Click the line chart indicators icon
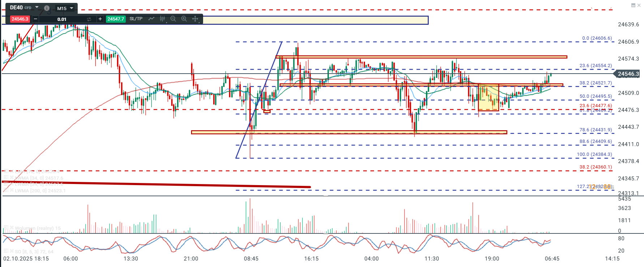The width and height of the screenshot is (644, 267). pyautogui.click(x=151, y=19)
